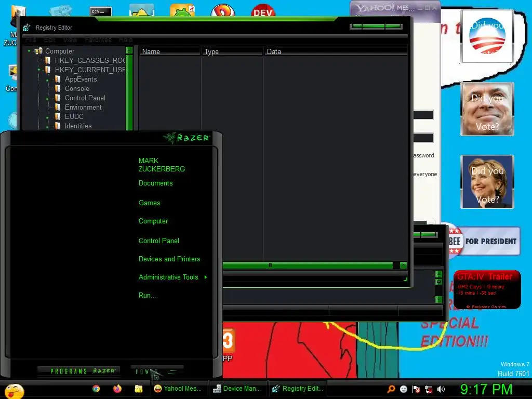Image resolution: width=532 pixels, height=399 pixels.
Task: Open the File menu in Registry Editor
Action: tap(31, 39)
